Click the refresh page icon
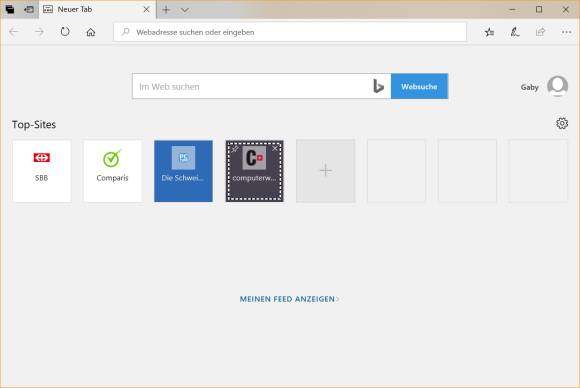Screen dimensions: 580x388 pos(65,32)
